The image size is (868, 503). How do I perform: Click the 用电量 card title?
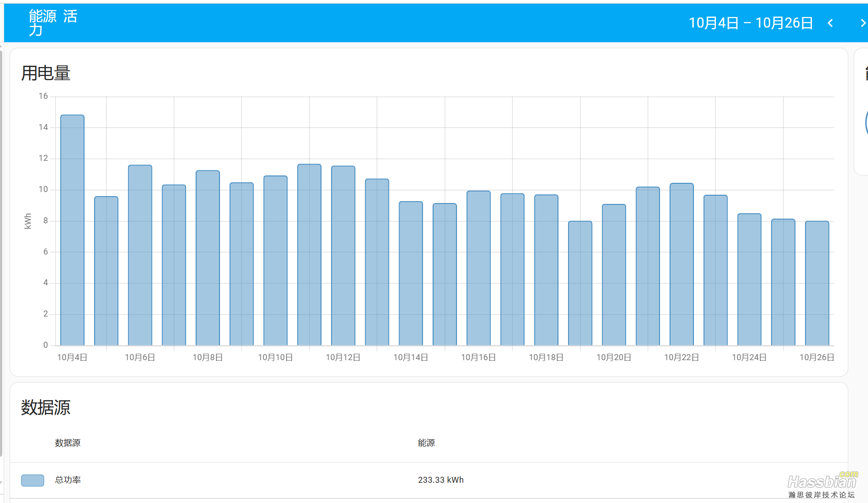pos(46,73)
